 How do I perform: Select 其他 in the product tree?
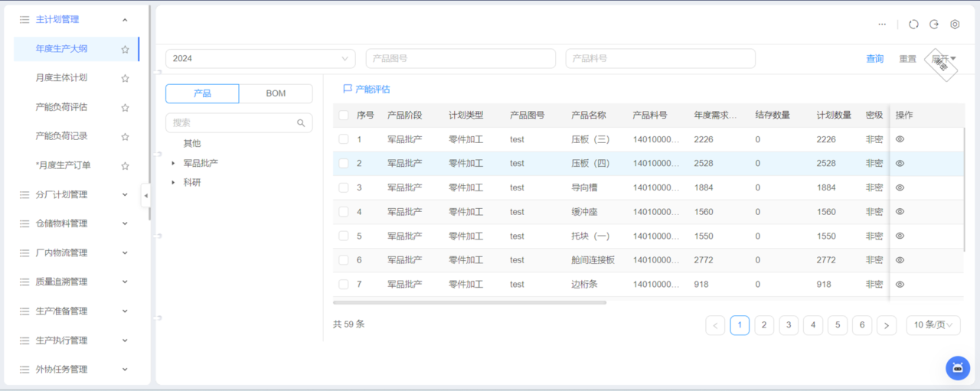(x=192, y=143)
